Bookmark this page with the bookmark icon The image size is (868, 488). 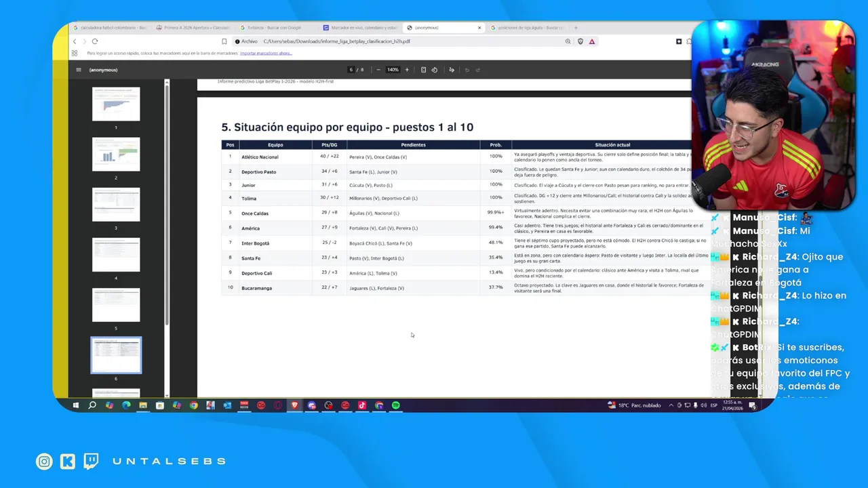coord(224,41)
